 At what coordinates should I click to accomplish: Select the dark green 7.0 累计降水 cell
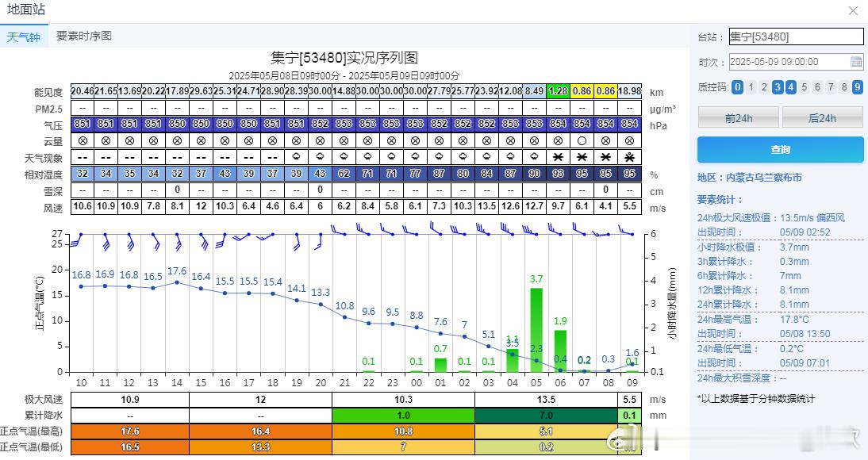click(546, 415)
